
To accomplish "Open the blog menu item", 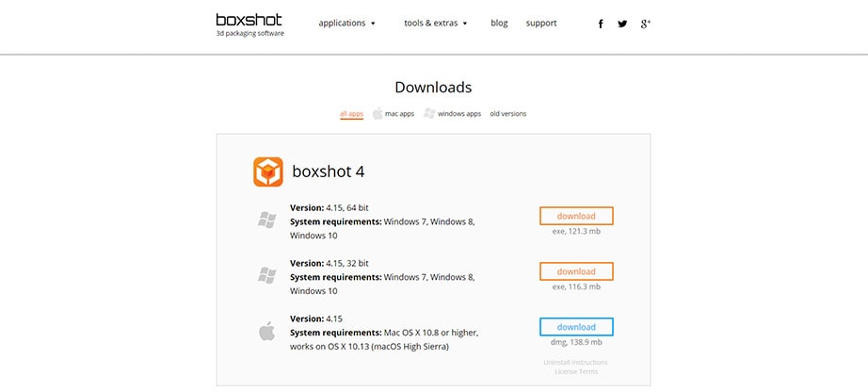I will point(499,24).
